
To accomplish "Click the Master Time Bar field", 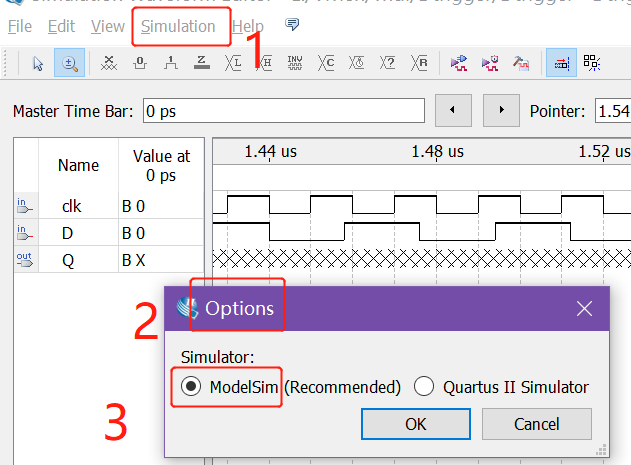I will pos(284,111).
